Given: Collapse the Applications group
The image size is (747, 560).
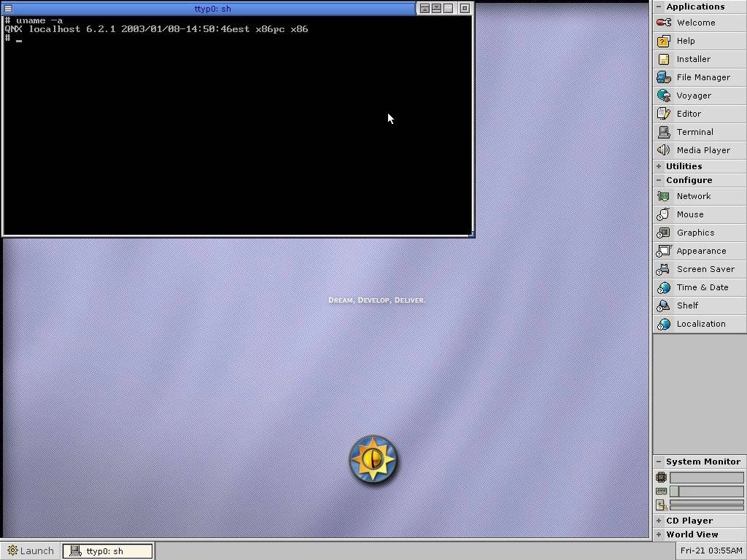Looking at the screenshot, I should [659, 7].
